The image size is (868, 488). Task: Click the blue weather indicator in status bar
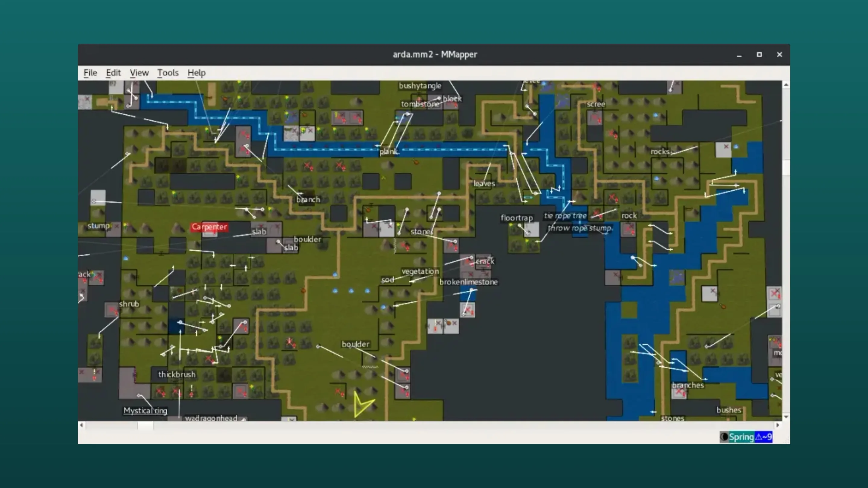coord(763,437)
